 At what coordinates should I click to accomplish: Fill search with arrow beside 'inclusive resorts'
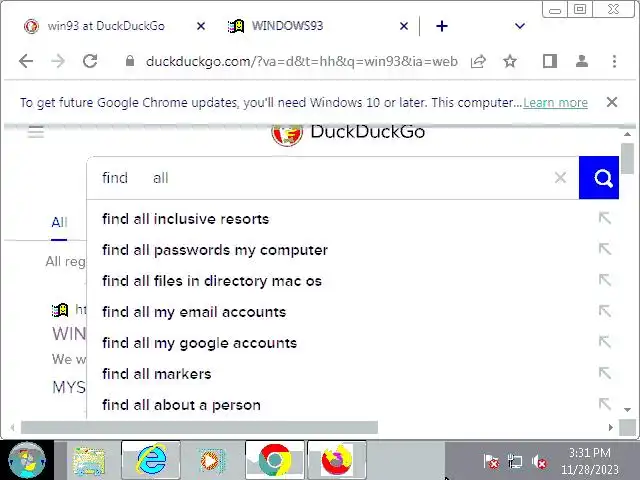click(605, 218)
